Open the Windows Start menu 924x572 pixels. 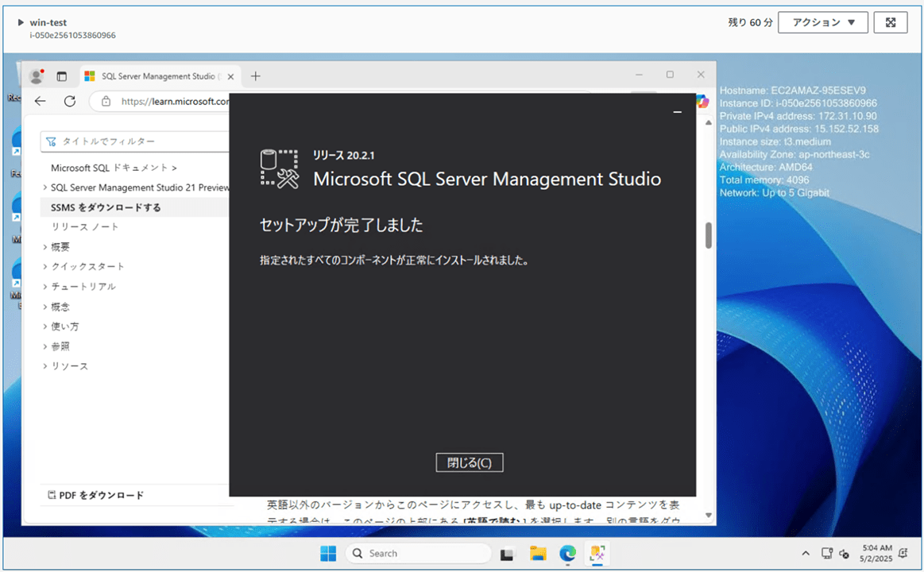328,553
